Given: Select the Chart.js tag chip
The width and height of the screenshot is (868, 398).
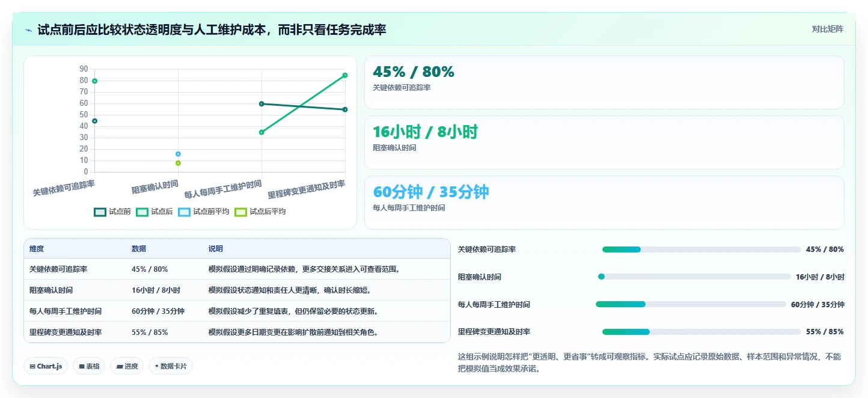Looking at the screenshot, I should pyautogui.click(x=46, y=366).
